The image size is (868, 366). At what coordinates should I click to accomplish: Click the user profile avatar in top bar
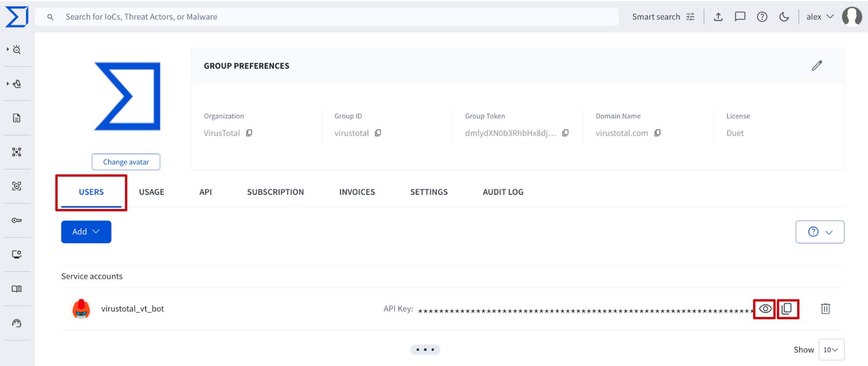(852, 17)
